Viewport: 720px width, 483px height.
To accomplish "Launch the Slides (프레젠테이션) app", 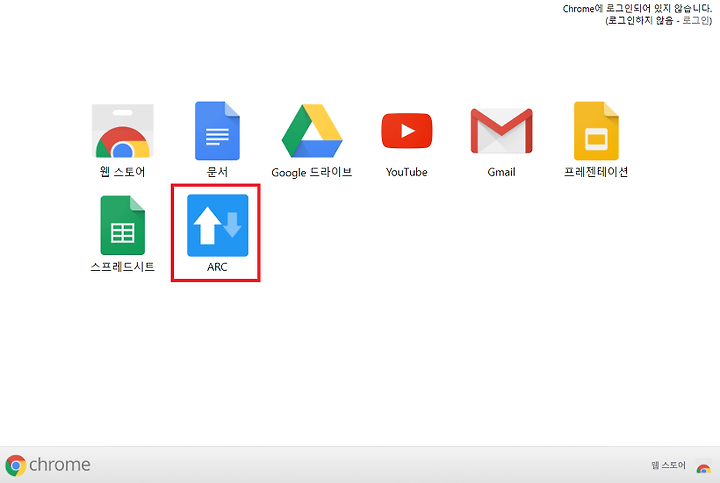I will [596, 131].
